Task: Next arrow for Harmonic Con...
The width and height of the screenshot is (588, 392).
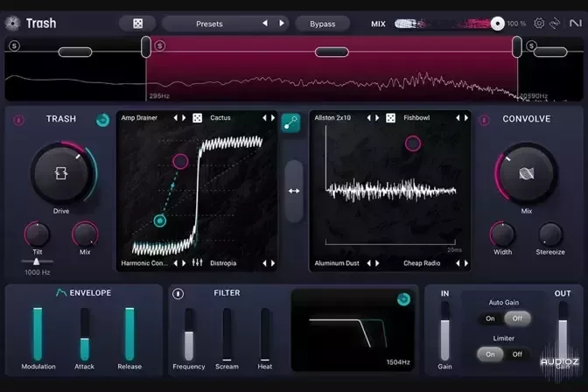Action: click(184, 263)
